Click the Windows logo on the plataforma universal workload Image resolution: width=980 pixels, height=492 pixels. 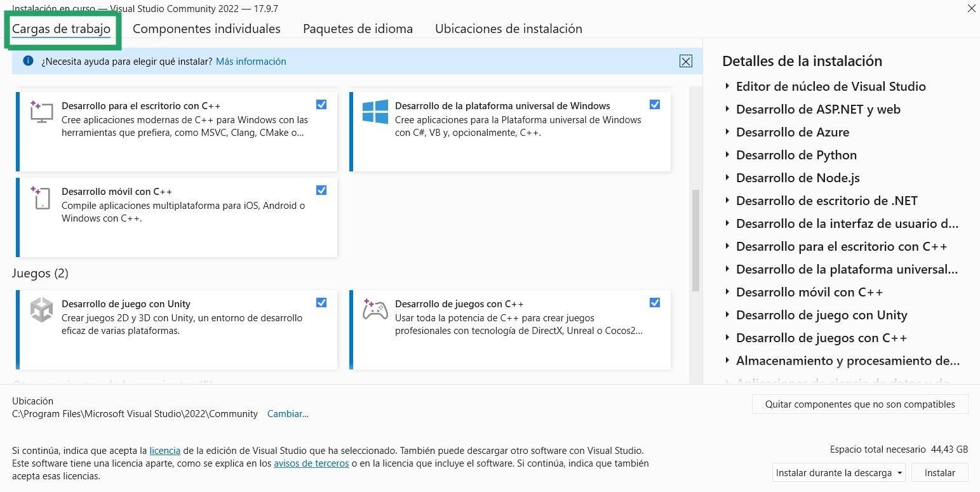coord(374,112)
